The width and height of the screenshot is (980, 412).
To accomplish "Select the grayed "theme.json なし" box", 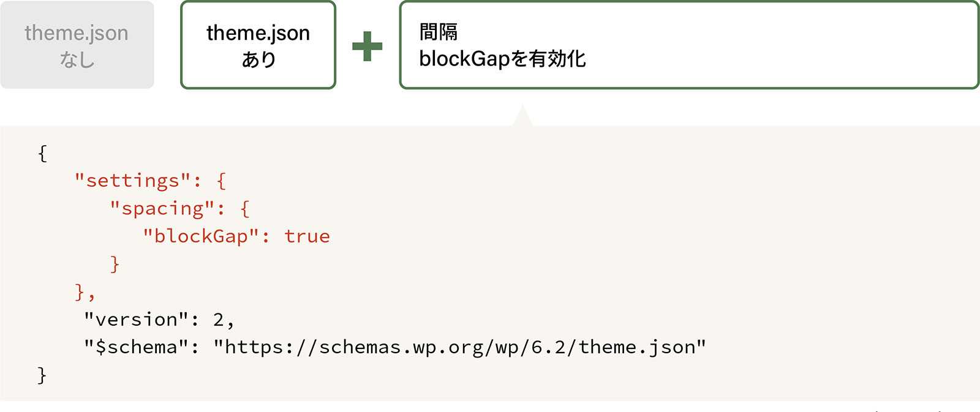I will 77,45.
